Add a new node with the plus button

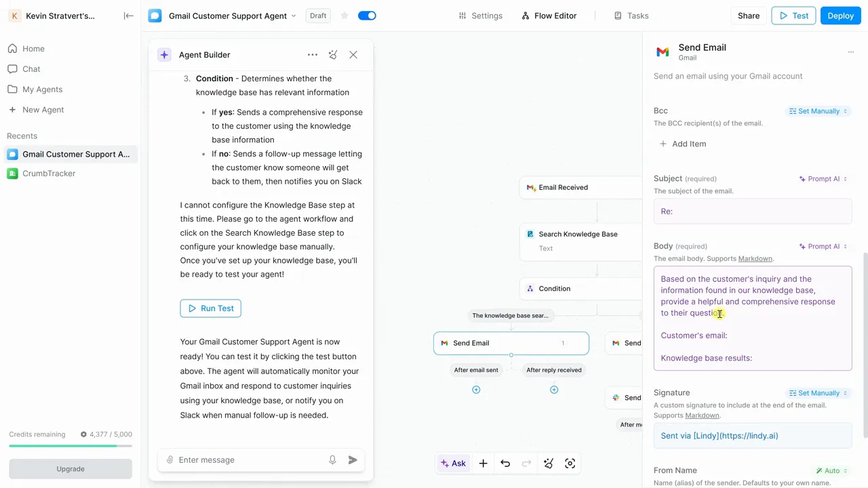pos(483,464)
